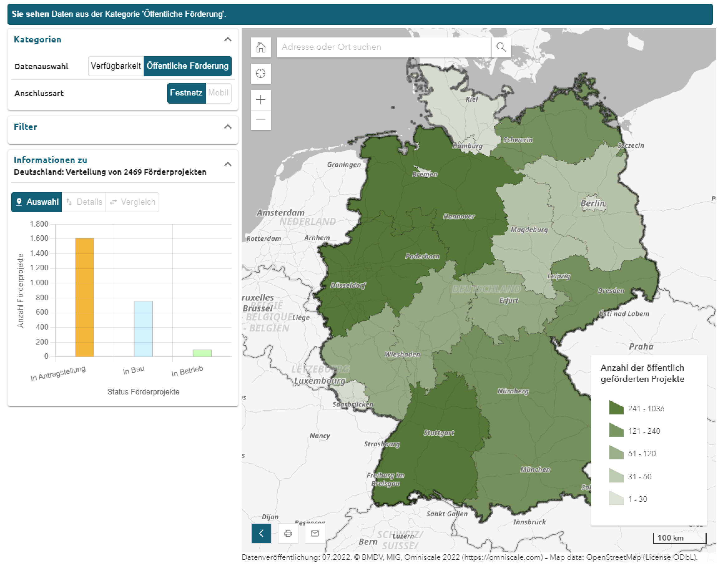728x568 pixels.
Task: Select Festnetz connection type
Action: [186, 93]
